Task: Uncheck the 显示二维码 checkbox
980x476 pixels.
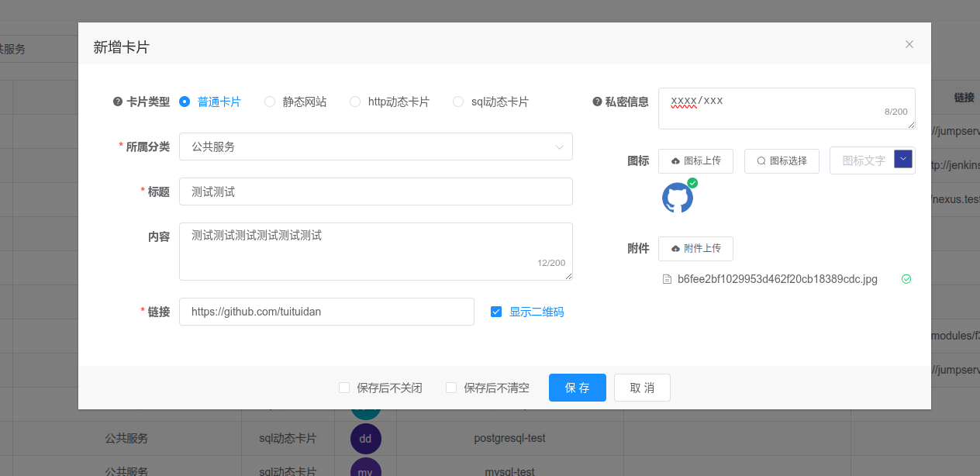Action: [496, 312]
